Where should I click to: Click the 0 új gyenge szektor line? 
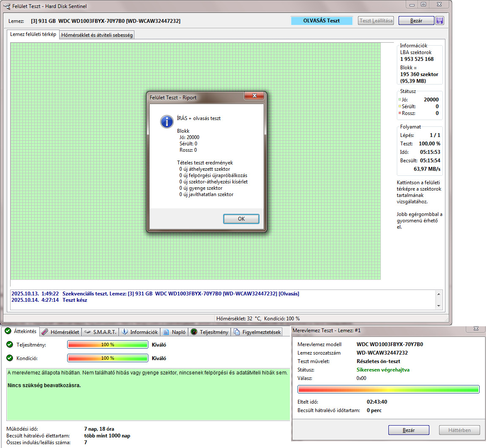[201, 188]
